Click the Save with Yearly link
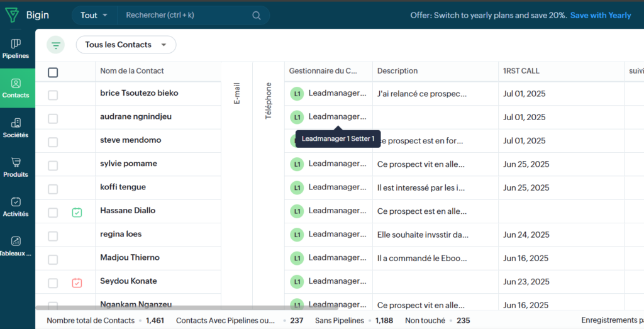Image resolution: width=644 pixels, height=329 pixels. coord(600,15)
